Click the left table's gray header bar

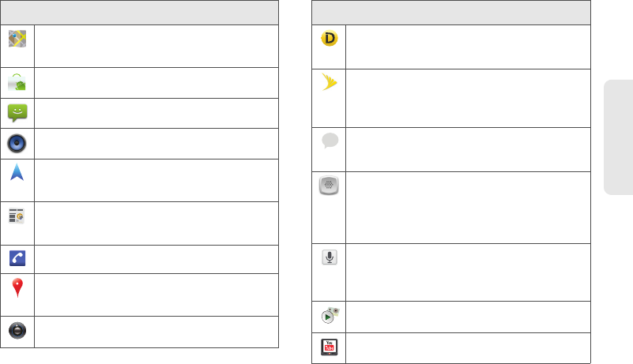coord(140,11)
